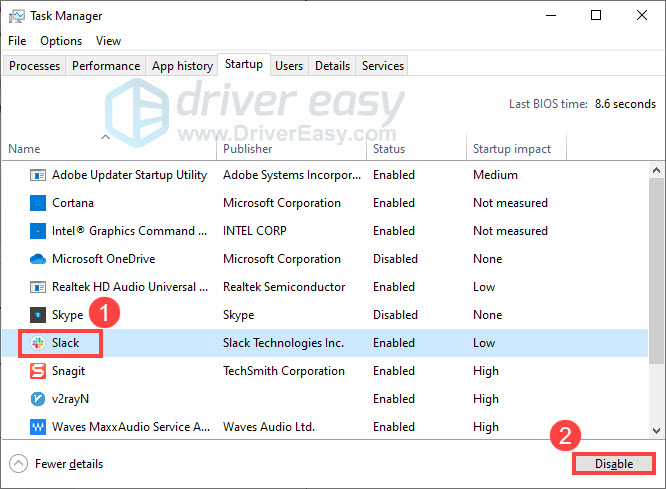Screen dimensions: 666x489
Task: Switch to the Services tab
Action: [383, 66]
